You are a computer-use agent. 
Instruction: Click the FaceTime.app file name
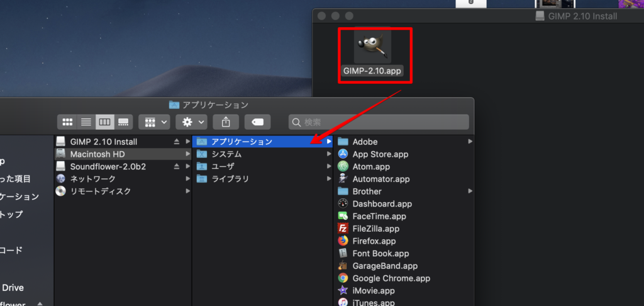379,216
